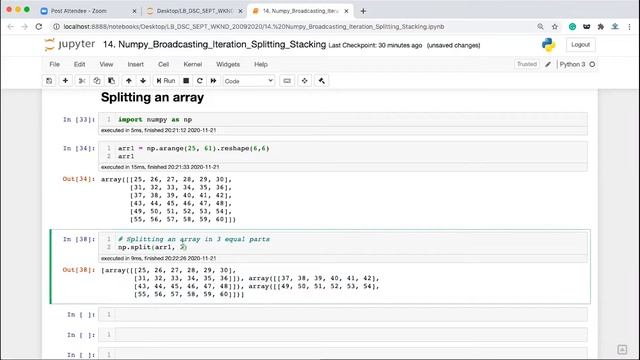Open the Extensions puzzle icon
The image size is (640, 360).
[x=600, y=27]
